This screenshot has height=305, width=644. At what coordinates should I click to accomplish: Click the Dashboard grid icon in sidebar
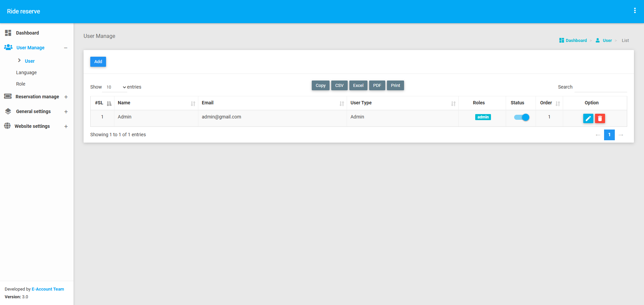8,33
